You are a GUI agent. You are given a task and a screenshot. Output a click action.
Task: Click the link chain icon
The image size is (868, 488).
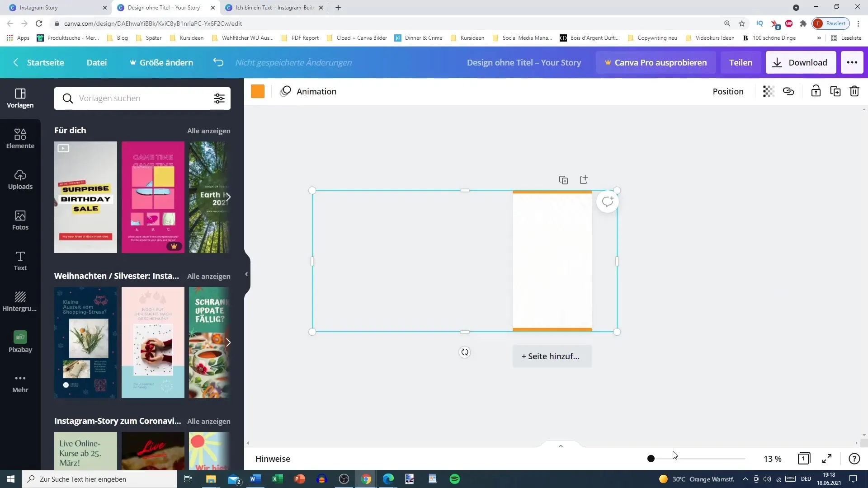point(788,91)
